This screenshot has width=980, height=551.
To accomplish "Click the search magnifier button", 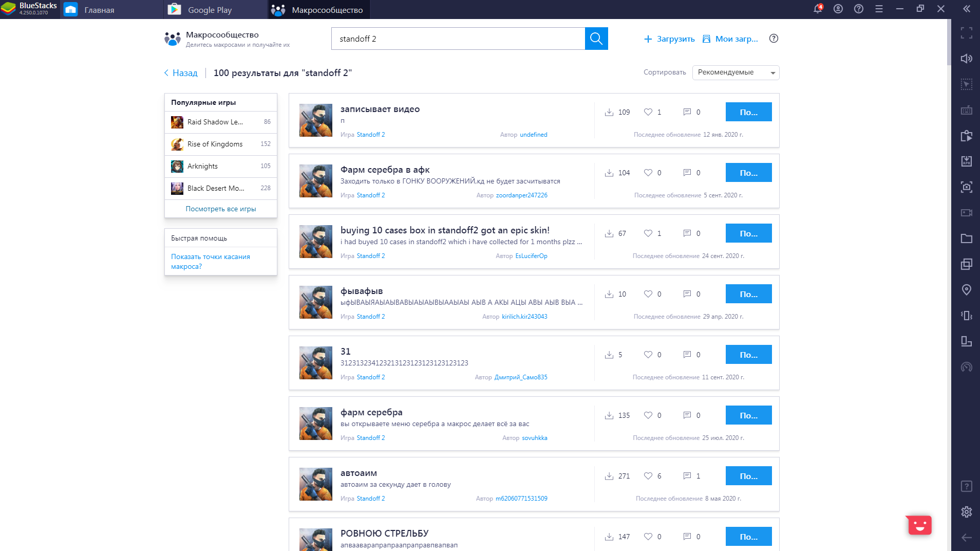I will pyautogui.click(x=596, y=39).
